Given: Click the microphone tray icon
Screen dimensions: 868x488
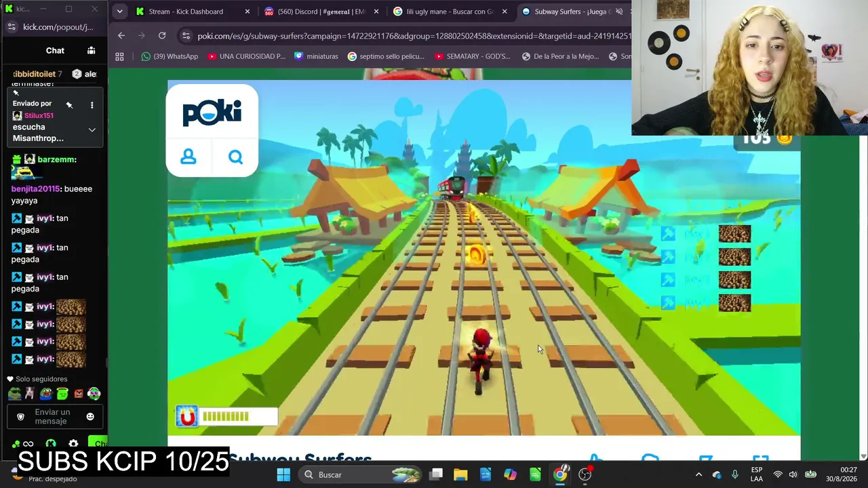Looking at the screenshot, I should click(x=735, y=474).
